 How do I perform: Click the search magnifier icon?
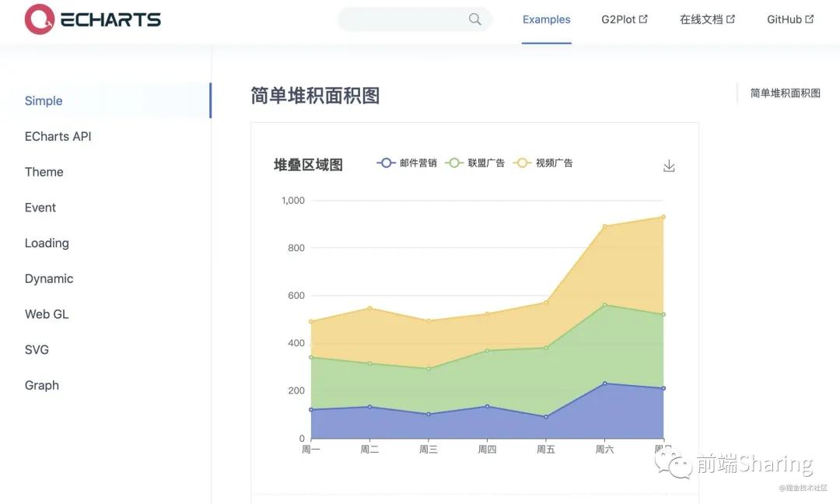[x=474, y=19]
